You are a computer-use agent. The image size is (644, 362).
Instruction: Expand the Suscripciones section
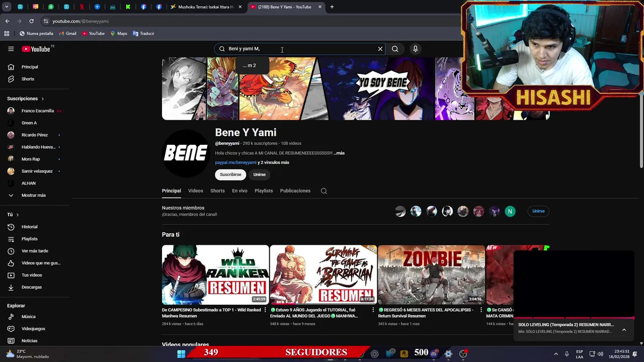pos(26,99)
